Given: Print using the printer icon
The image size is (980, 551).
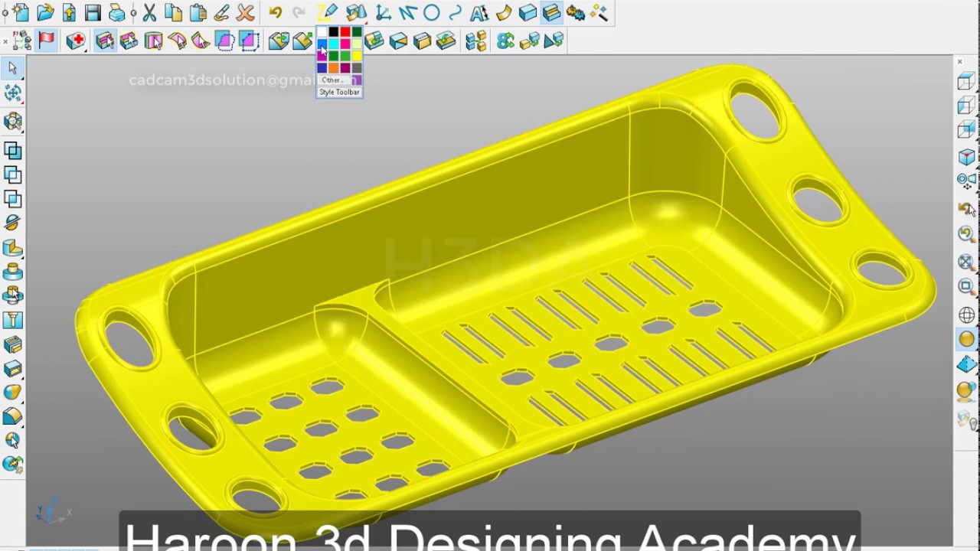Looking at the screenshot, I should point(116,12).
